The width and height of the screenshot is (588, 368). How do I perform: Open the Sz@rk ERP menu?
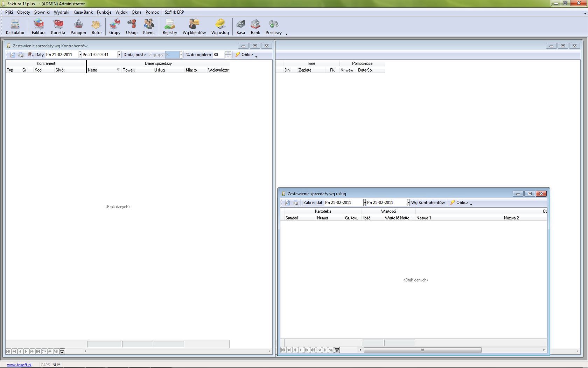pyautogui.click(x=174, y=12)
